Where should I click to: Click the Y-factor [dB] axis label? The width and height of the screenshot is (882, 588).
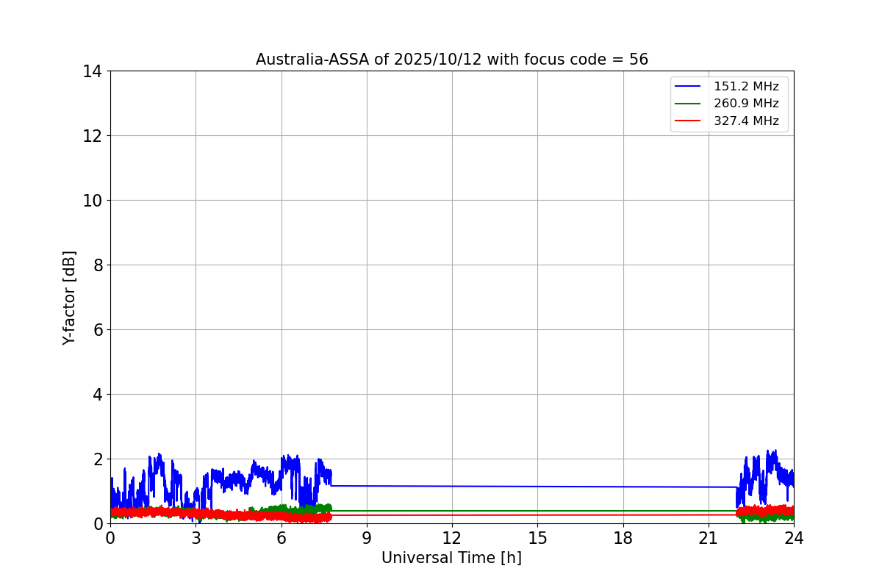point(69,298)
